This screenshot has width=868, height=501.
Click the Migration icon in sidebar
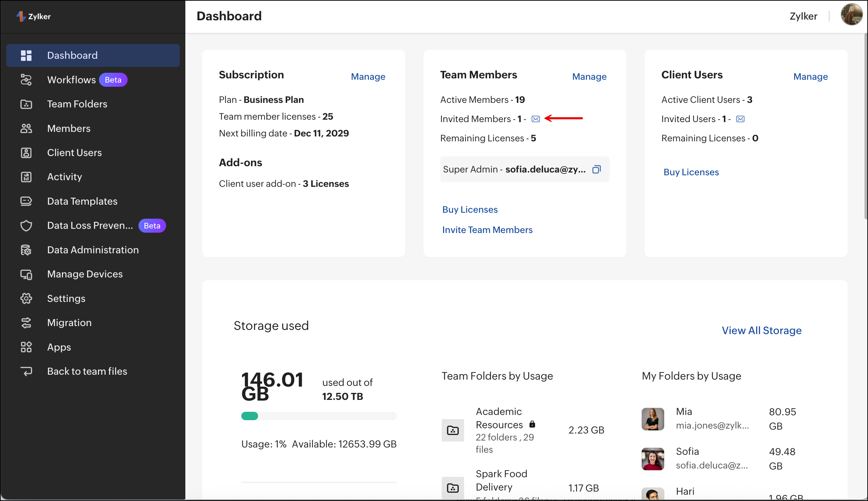pos(26,323)
